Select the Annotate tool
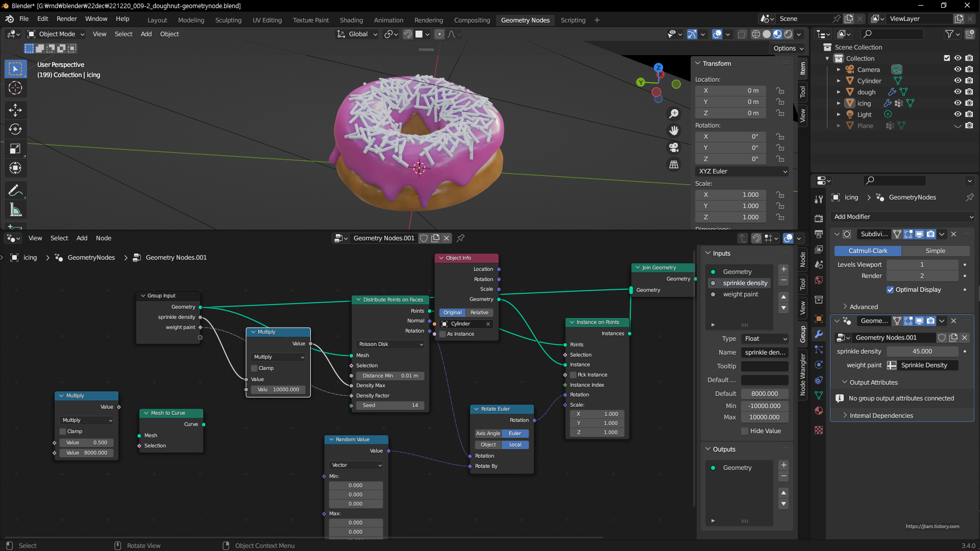Viewport: 980px width, 551px height. [x=15, y=191]
